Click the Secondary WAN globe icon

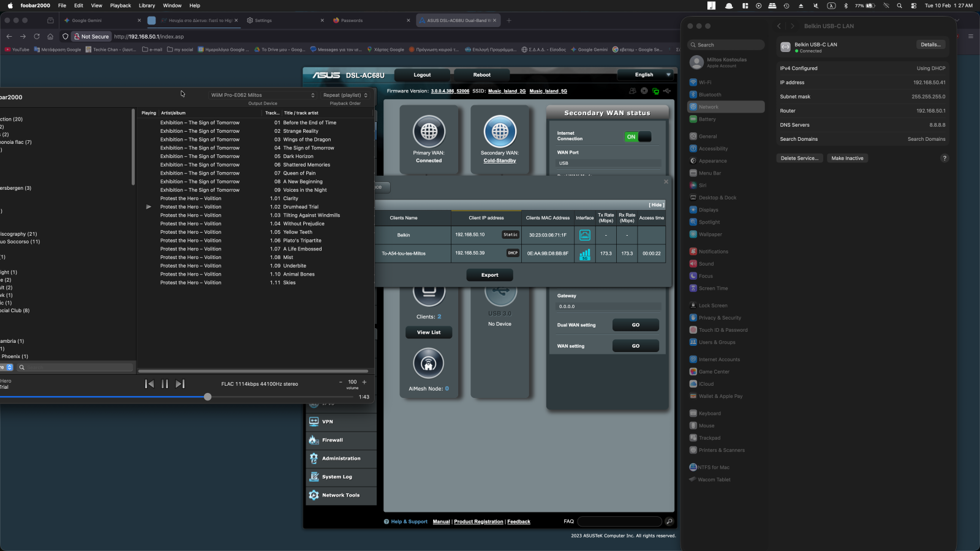click(500, 131)
